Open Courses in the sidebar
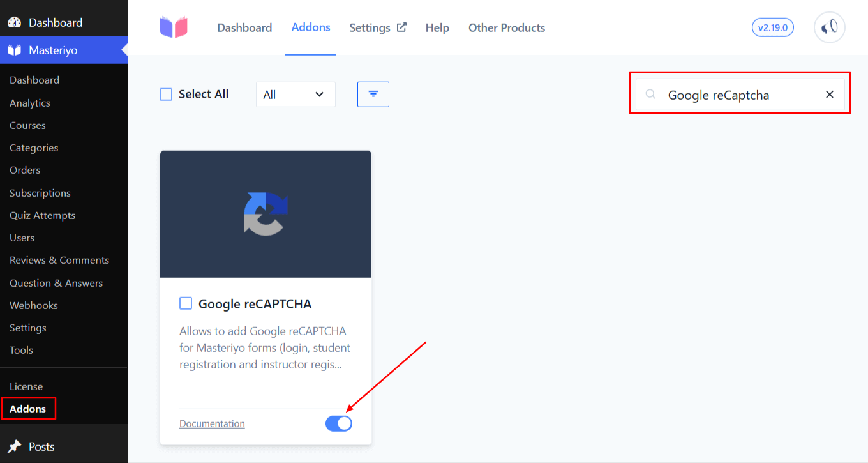 coord(27,125)
